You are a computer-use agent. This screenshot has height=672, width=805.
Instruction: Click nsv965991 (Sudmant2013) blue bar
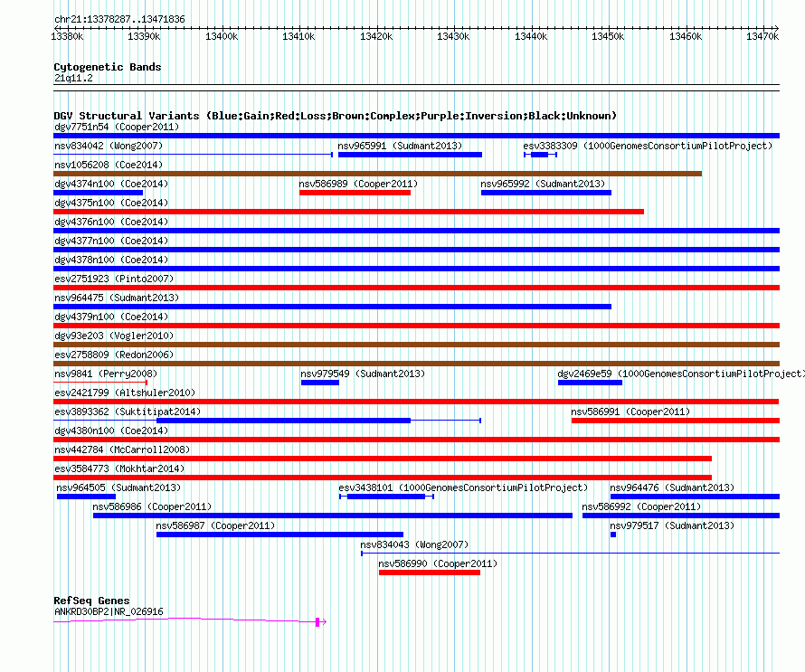point(411,155)
